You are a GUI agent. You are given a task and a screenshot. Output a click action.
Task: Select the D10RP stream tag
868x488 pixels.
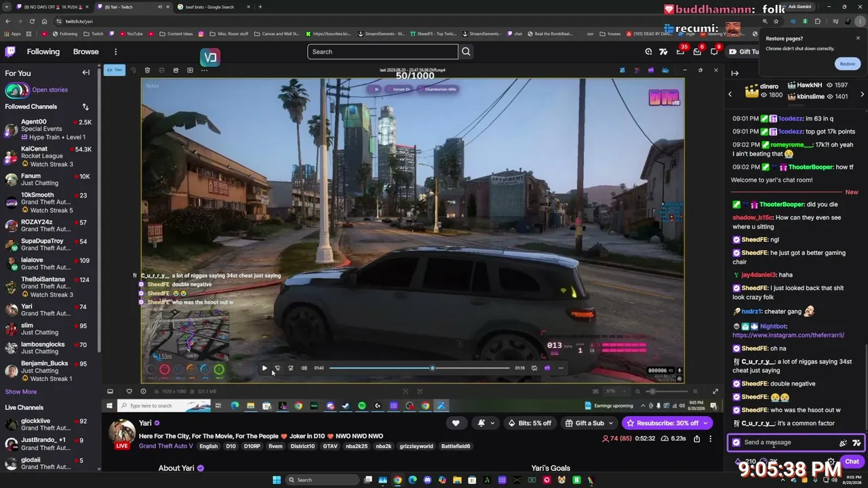[x=252, y=446]
